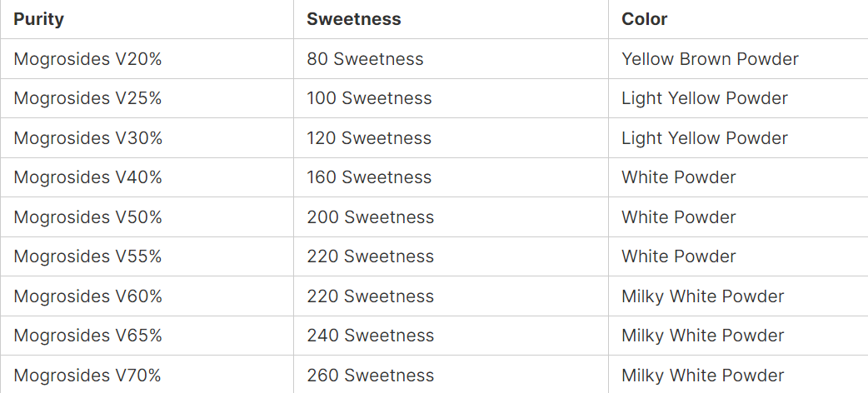Select the Mogrosides V25% cell
Image resolution: width=868 pixels, height=393 pixels.
click(x=87, y=98)
